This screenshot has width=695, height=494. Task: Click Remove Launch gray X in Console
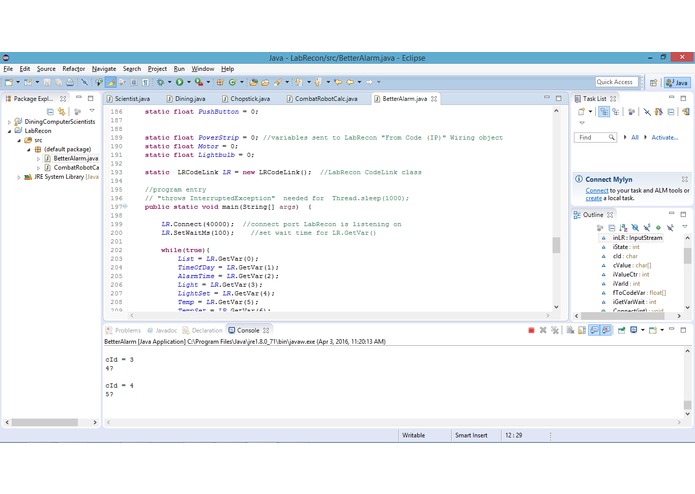point(543,330)
